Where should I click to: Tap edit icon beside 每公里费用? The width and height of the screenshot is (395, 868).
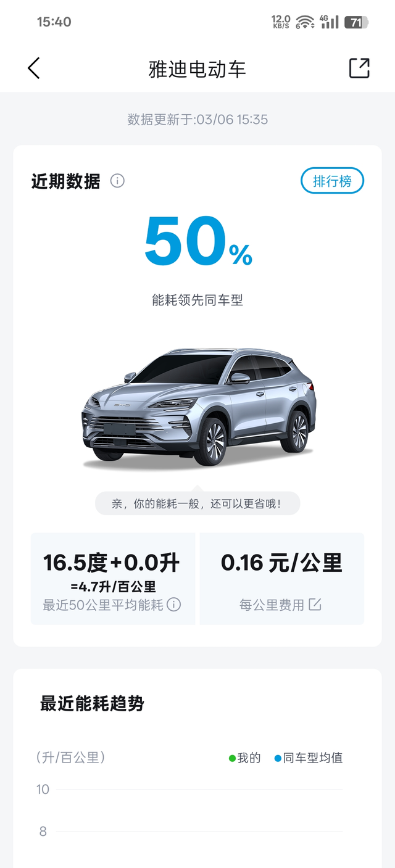click(x=315, y=605)
